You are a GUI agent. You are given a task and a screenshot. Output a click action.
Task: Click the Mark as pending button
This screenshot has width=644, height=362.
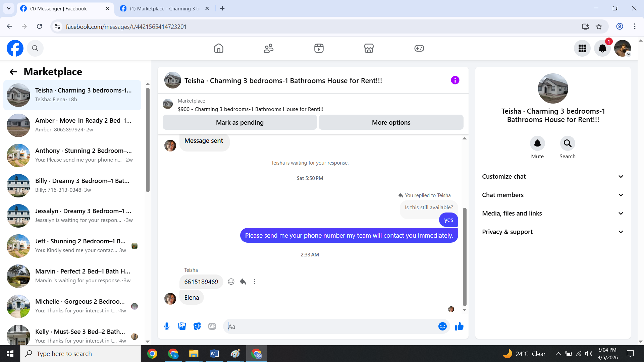point(239,123)
